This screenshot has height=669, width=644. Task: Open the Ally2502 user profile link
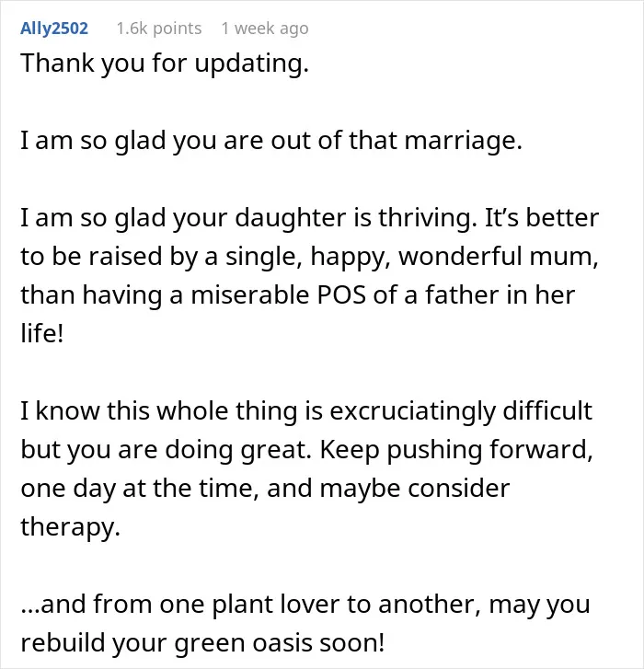click(54, 29)
